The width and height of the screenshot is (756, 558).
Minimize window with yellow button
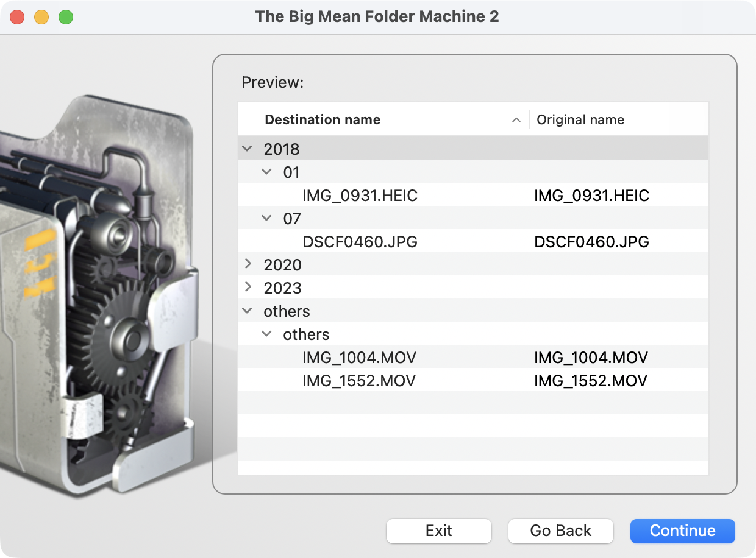pyautogui.click(x=41, y=17)
